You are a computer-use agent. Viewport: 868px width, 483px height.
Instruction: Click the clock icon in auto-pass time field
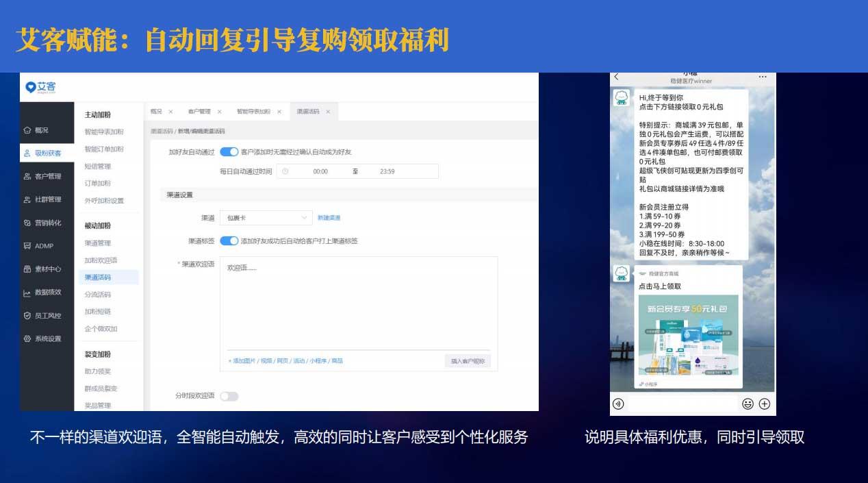pyautogui.click(x=285, y=171)
